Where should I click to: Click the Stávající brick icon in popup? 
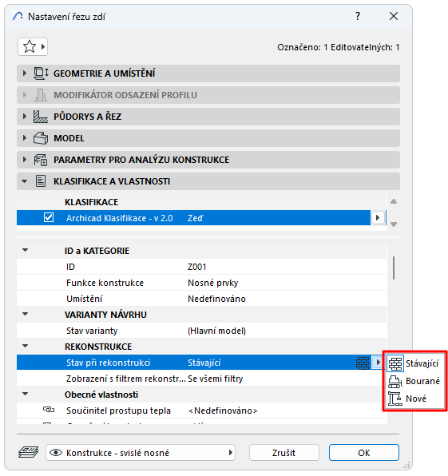pos(394,363)
